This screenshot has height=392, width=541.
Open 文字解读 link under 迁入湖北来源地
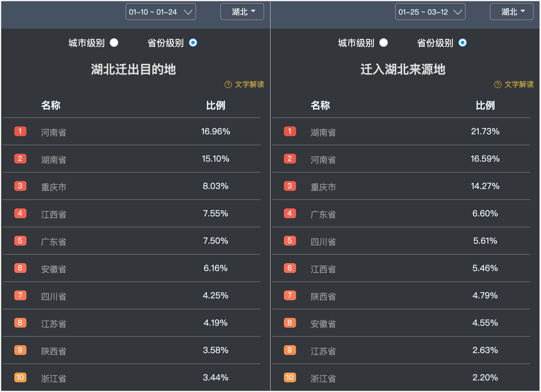[x=519, y=84]
